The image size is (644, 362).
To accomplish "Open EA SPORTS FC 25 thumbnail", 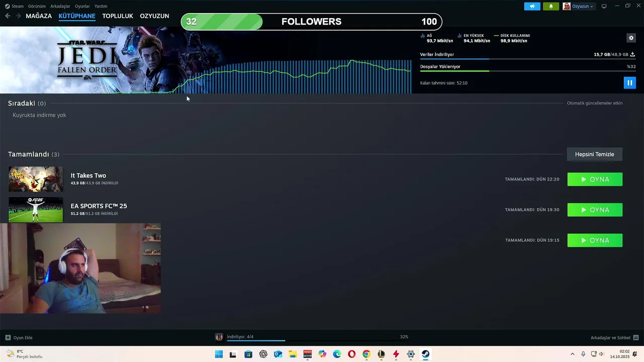I will (36, 210).
